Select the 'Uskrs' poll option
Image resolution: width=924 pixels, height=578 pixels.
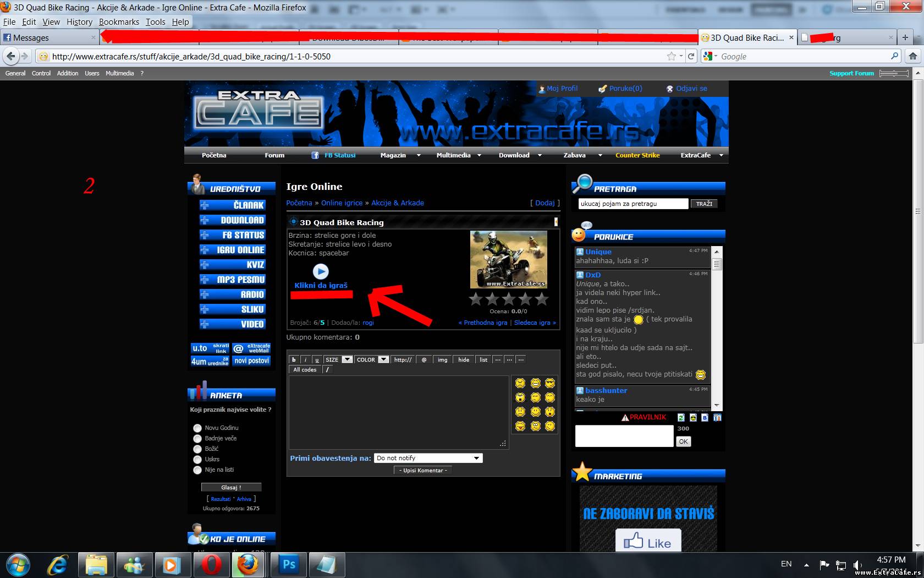coord(197,460)
